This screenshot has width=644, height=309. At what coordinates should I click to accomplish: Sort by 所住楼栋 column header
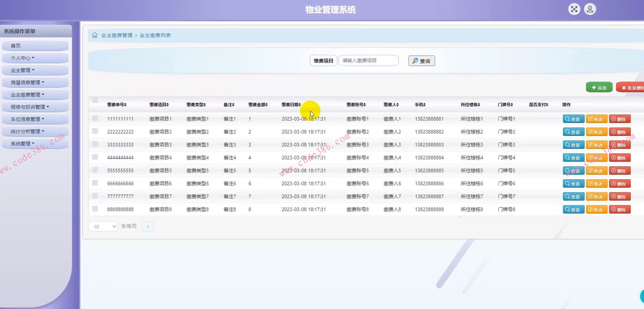tap(471, 105)
